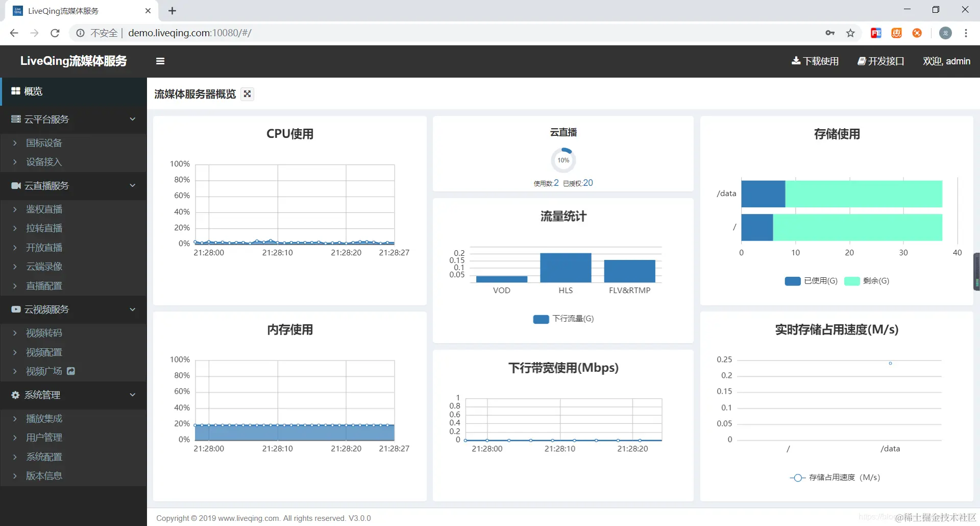Click the 云视频服务 play icon
The width and height of the screenshot is (980, 526).
(x=16, y=309)
